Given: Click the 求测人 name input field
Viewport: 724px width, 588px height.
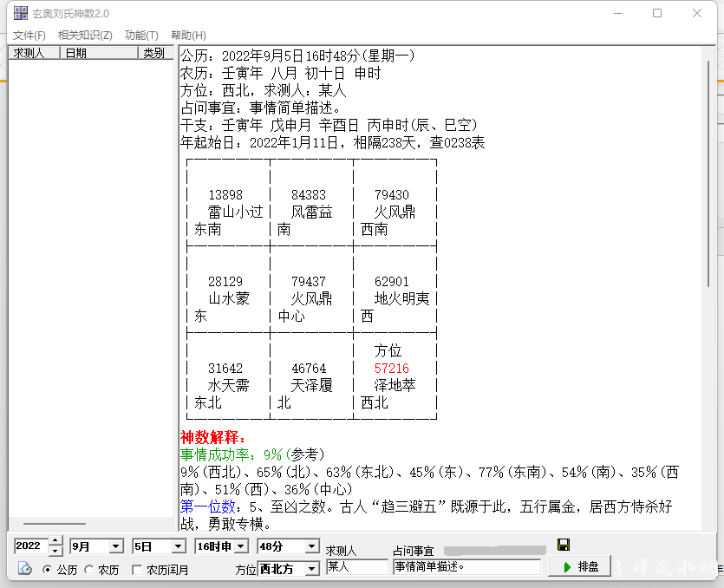Looking at the screenshot, I should (x=356, y=566).
